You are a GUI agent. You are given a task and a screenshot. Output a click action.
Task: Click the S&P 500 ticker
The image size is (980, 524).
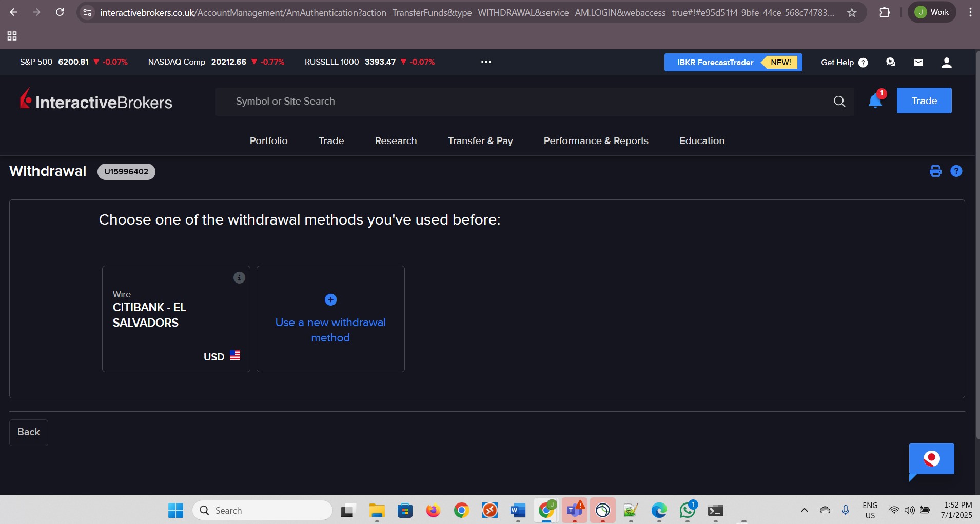(73, 62)
